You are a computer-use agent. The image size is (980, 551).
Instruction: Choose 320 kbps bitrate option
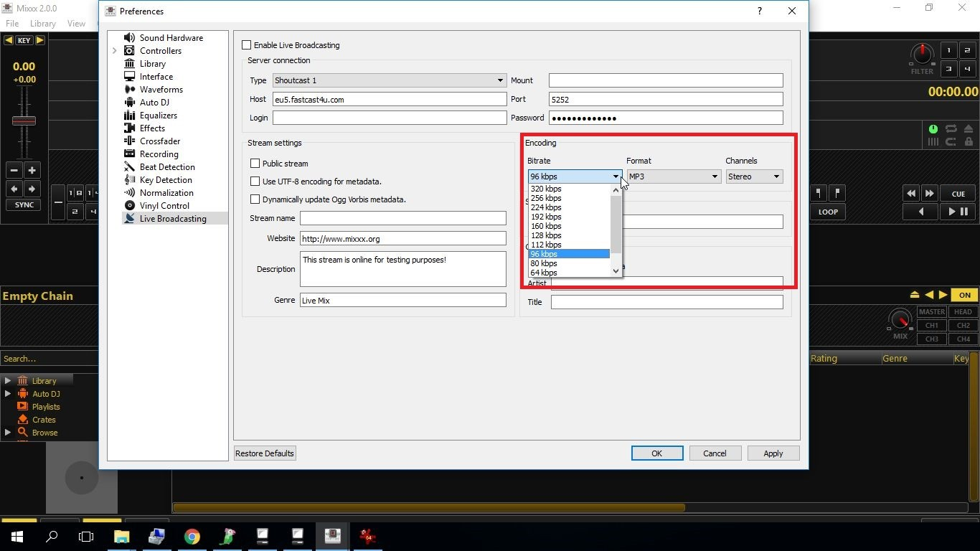click(x=569, y=189)
